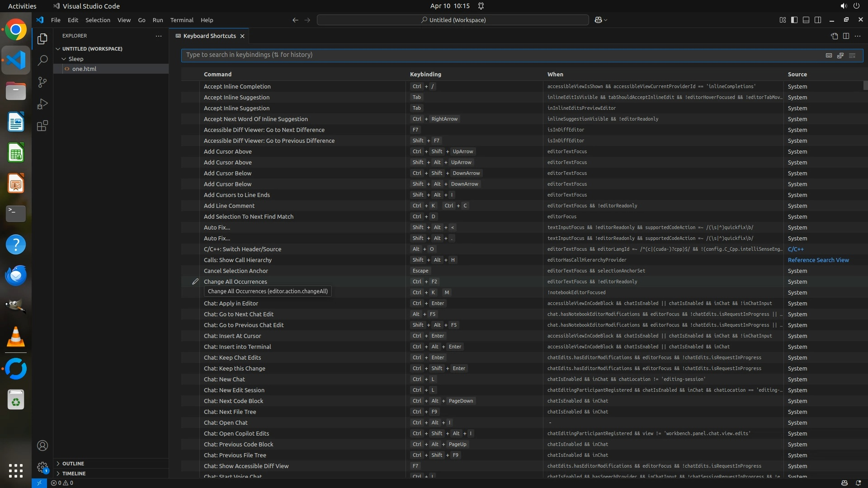Click the Reference Search View source link
The image size is (868, 488).
(x=818, y=260)
